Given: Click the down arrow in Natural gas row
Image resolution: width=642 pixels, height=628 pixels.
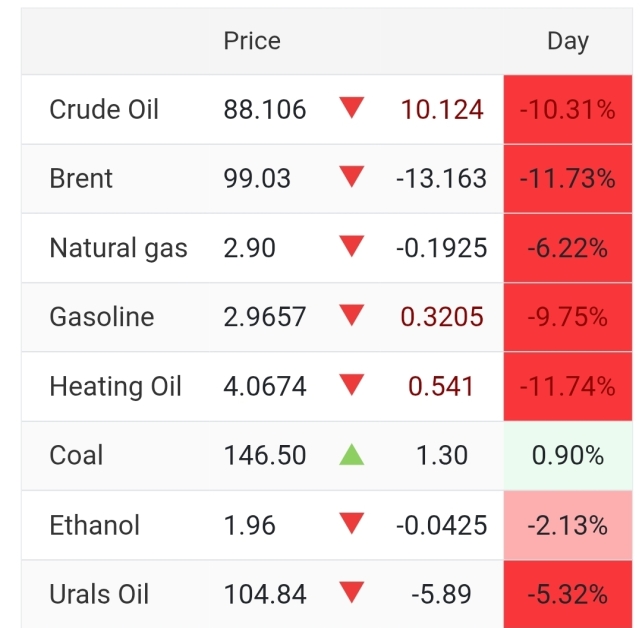Looking at the screenshot, I should pyautogui.click(x=351, y=247).
